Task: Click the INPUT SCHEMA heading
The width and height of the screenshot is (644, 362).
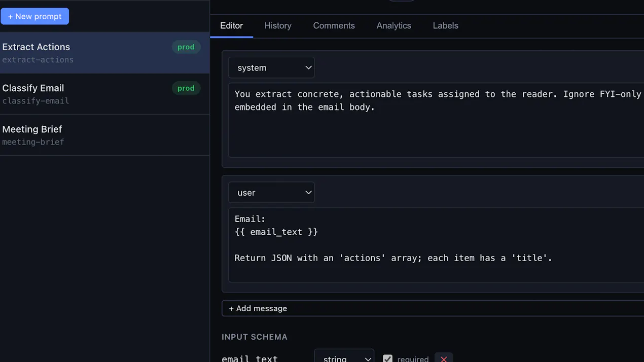Action: coord(255,337)
